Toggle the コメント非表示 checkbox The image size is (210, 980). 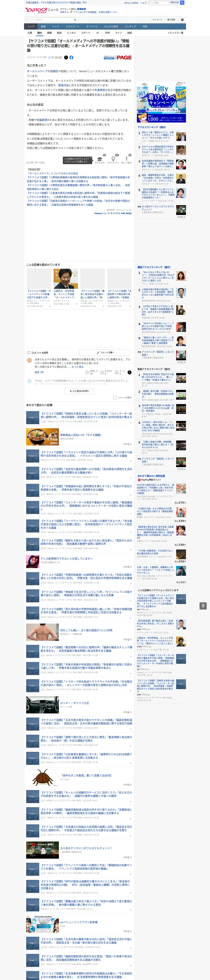115,398
